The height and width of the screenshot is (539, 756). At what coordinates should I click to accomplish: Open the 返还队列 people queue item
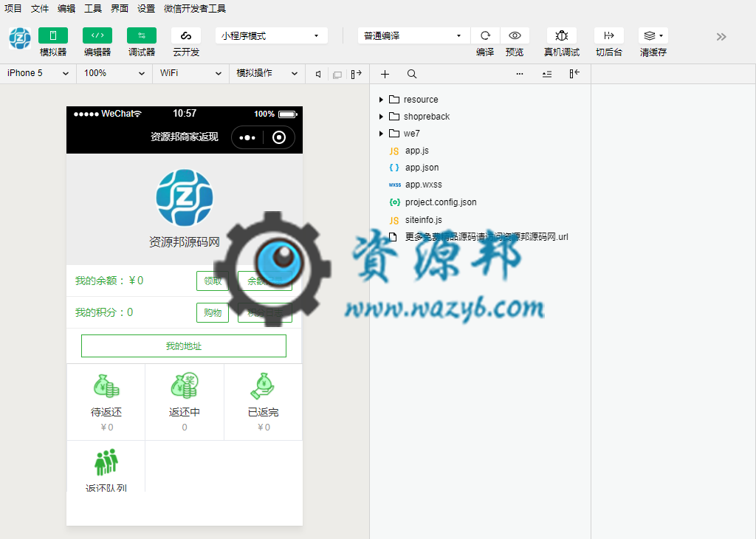coord(106,467)
